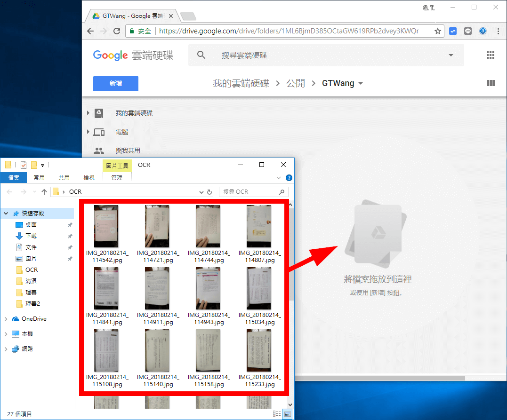Click the horizontal scrollbar at the bottom of Drive
Viewport: 507px width, 420px height.
pos(377,377)
